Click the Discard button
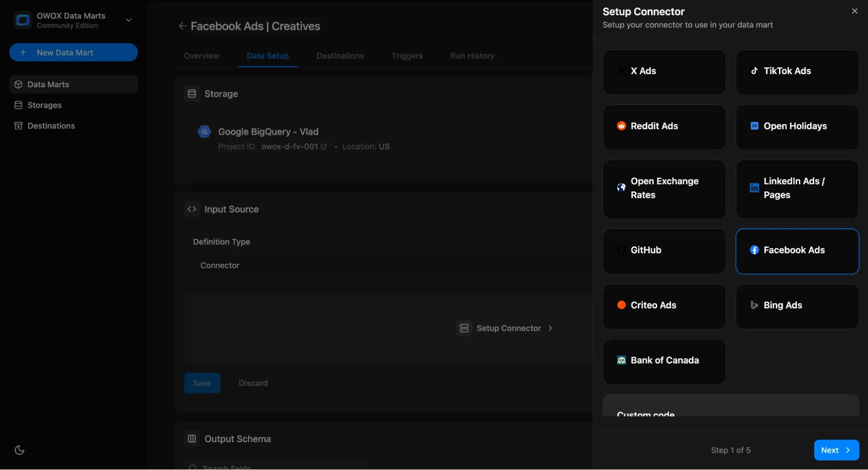This screenshot has width=868, height=470. click(x=253, y=383)
